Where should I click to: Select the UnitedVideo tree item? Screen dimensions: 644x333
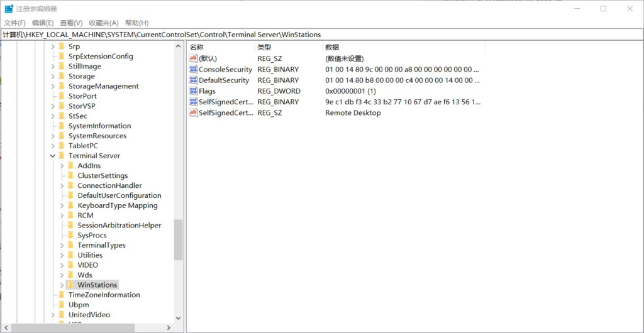(89, 315)
